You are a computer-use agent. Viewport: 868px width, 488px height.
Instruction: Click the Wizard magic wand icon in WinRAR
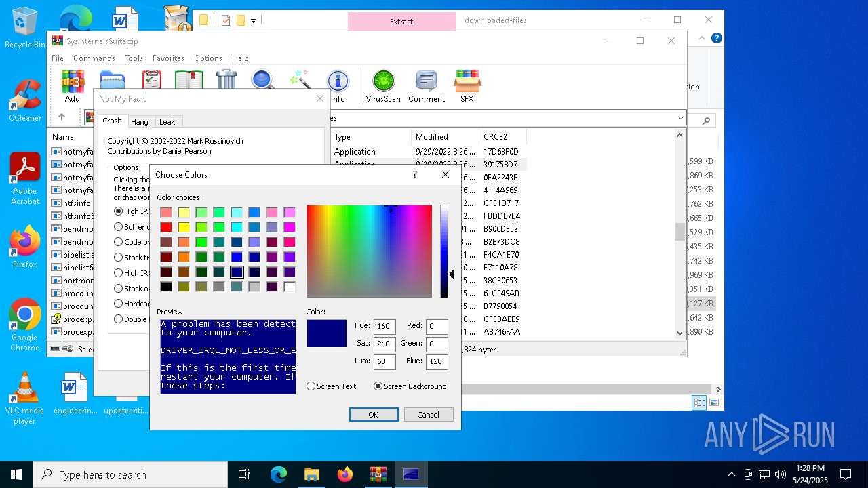300,79
